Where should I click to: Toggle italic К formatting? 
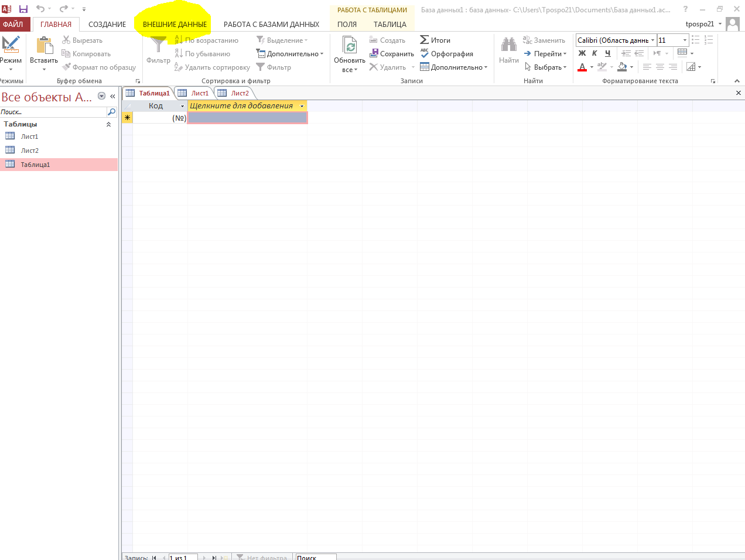594,53
